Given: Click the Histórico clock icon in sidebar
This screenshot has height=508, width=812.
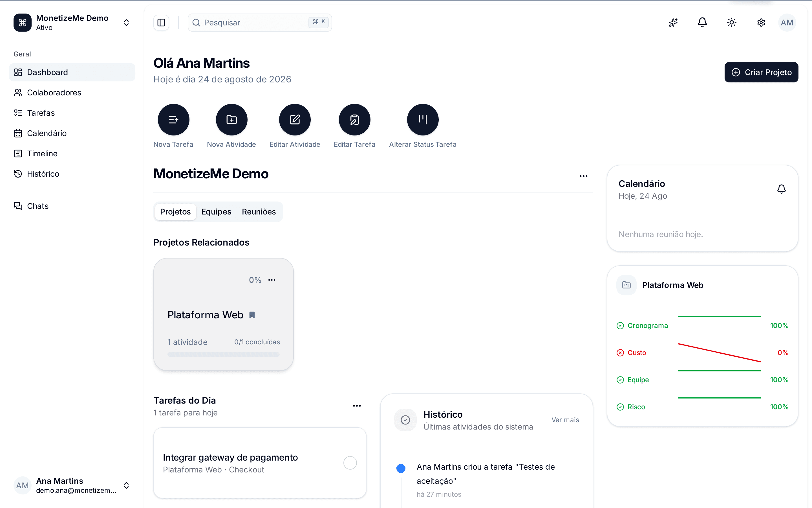Looking at the screenshot, I should tap(18, 174).
